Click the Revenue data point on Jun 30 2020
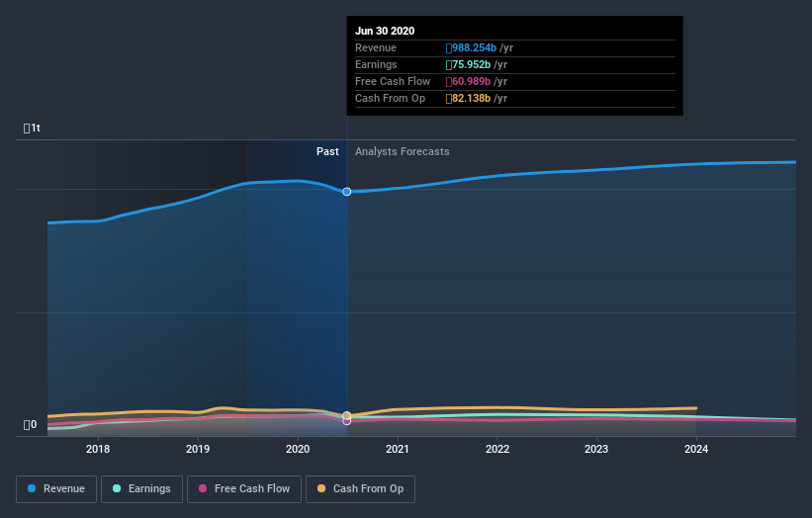The width and height of the screenshot is (812, 518). point(347,192)
